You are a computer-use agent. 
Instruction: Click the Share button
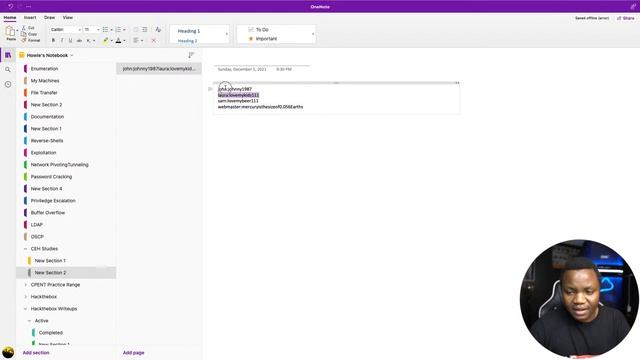click(x=625, y=18)
